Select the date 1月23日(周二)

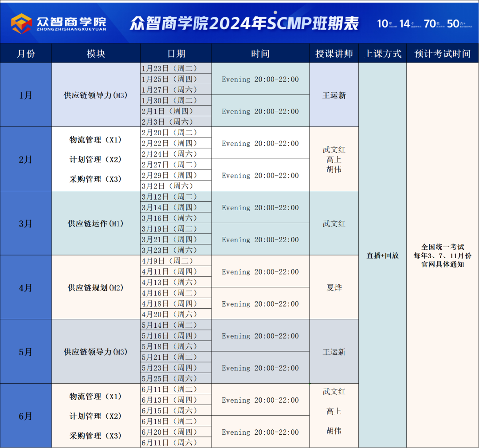coord(176,68)
